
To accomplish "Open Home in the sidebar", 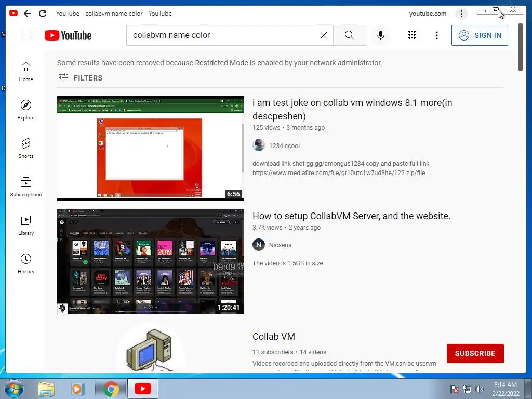I will pos(26,72).
